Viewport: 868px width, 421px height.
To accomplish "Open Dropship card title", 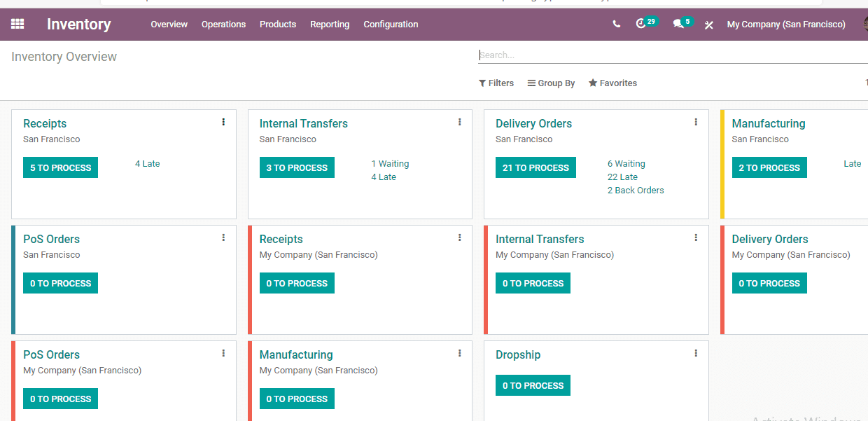I will point(518,354).
